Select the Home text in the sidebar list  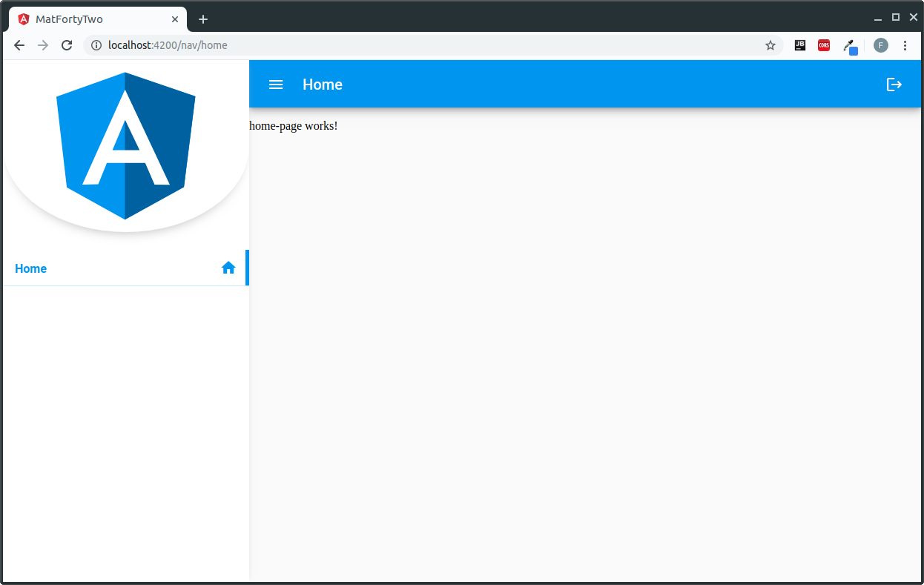(x=30, y=268)
